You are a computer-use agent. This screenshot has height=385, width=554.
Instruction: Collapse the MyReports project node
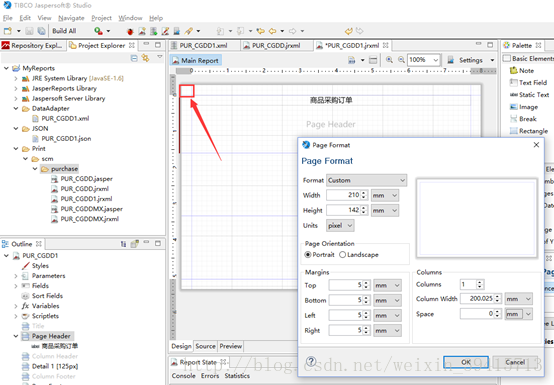(6, 68)
